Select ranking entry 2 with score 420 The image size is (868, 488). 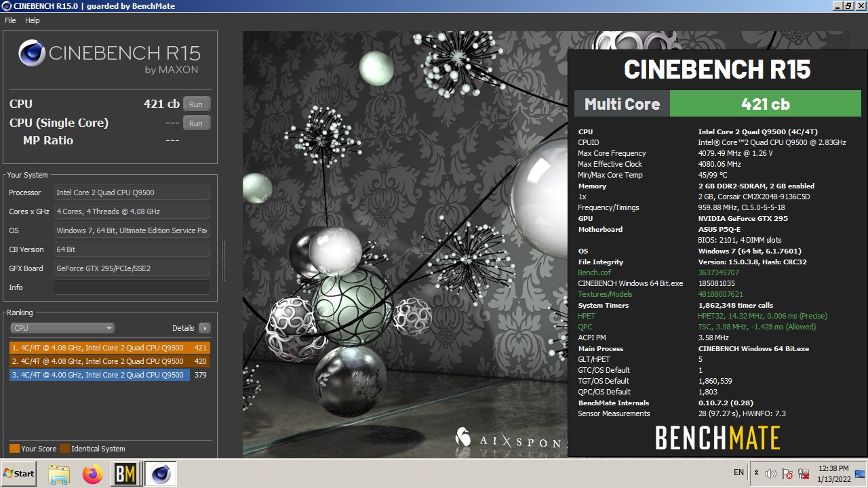(110, 361)
